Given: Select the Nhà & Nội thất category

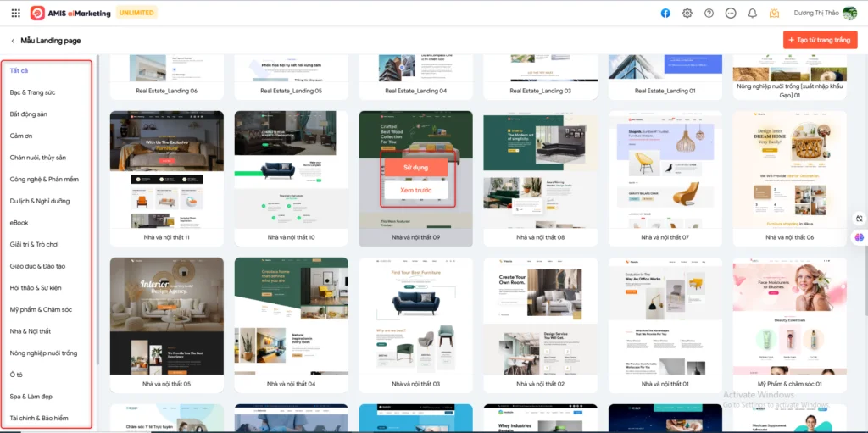Looking at the screenshot, I should point(31,331).
